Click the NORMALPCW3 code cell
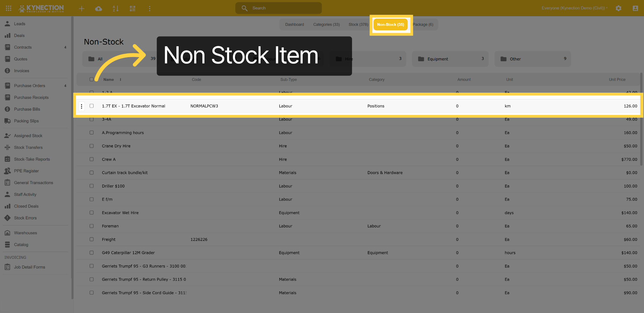The image size is (644, 313). pos(204,106)
